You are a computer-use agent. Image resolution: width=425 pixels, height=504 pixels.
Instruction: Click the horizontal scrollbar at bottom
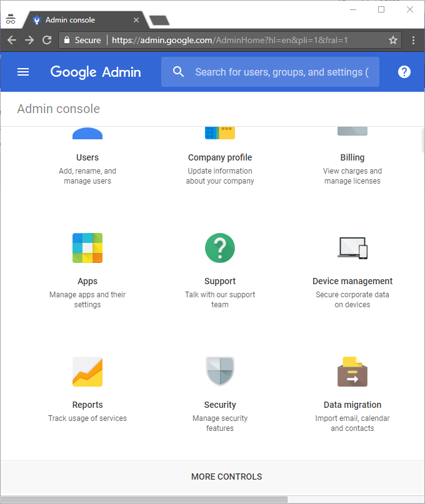point(144,500)
